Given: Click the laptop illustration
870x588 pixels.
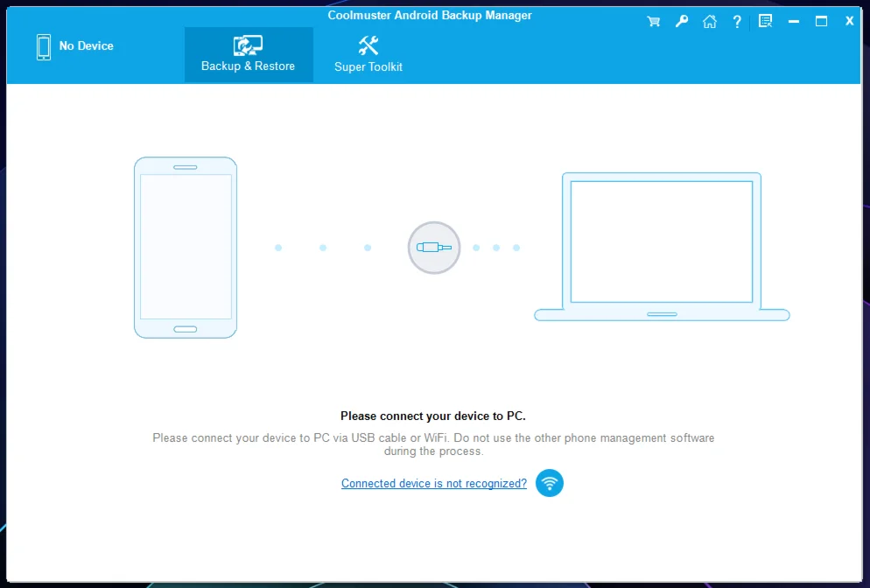Looking at the screenshot, I should pos(662,247).
